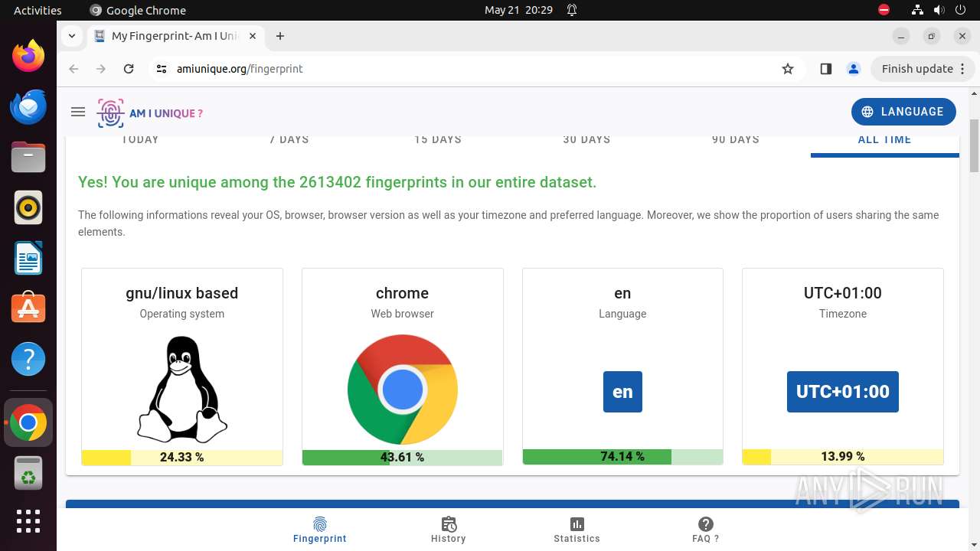The width and height of the screenshot is (980, 551).
Task: Reload the current page
Action: tap(129, 69)
